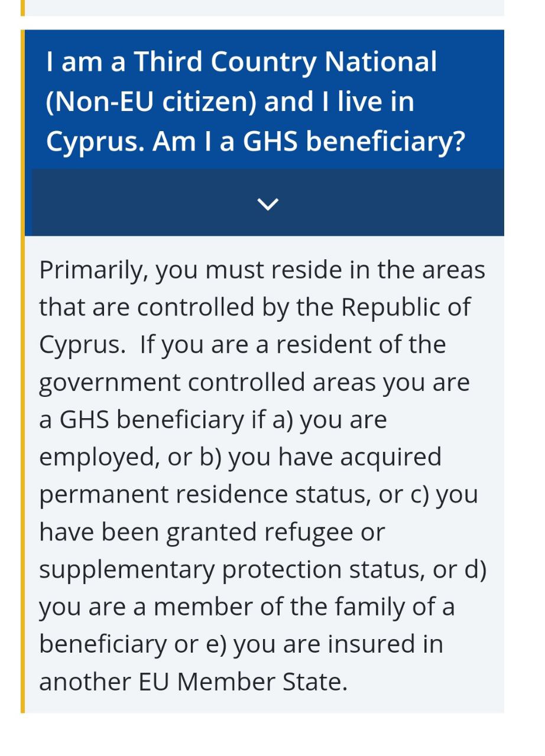545x756 pixels.
Task: Click the dark blue collapse bar
Action: point(384,203)
